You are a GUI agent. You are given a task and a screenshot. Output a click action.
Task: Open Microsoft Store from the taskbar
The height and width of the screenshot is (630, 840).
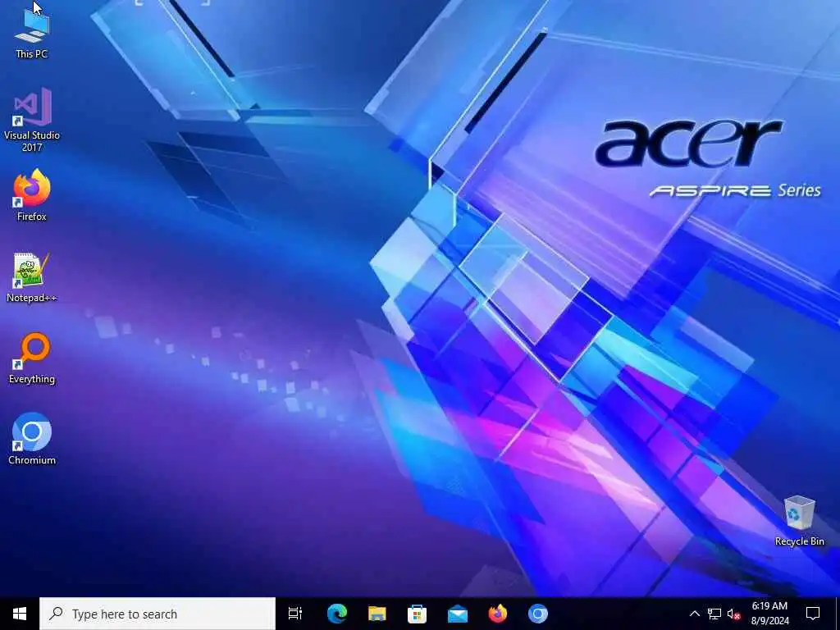[x=418, y=614]
